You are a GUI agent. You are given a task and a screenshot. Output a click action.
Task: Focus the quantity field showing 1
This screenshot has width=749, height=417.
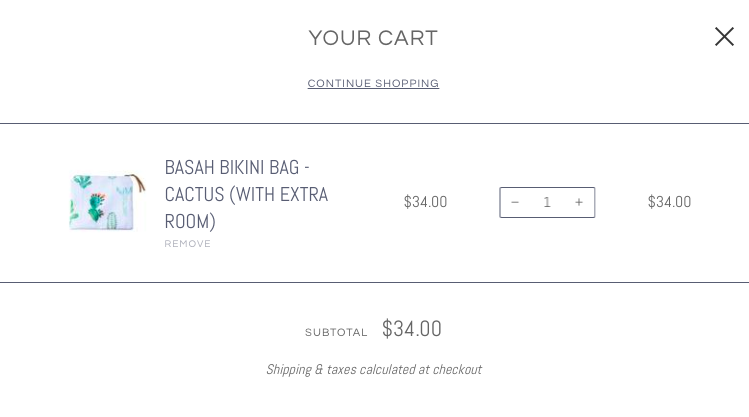(x=547, y=203)
